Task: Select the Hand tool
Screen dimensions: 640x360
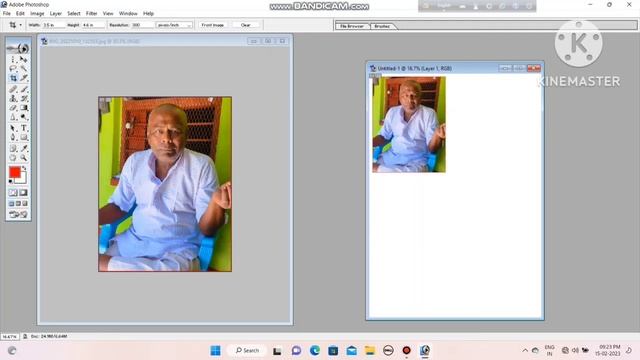Action: tap(13, 158)
